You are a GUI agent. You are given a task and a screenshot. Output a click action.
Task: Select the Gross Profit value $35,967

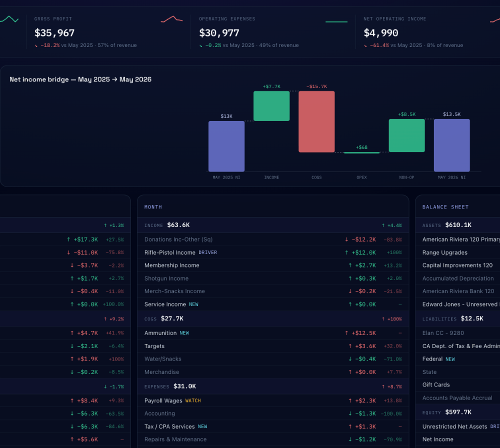(54, 33)
